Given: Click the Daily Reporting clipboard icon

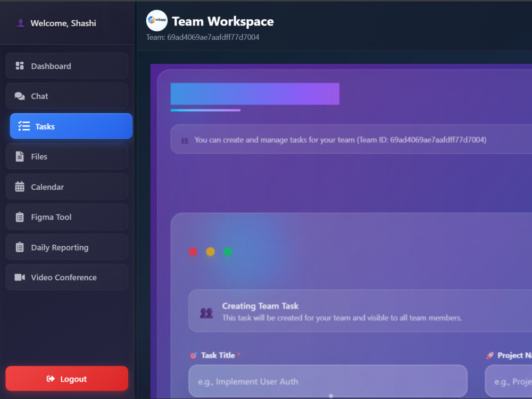Looking at the screenshot, I should click(20, 247).
